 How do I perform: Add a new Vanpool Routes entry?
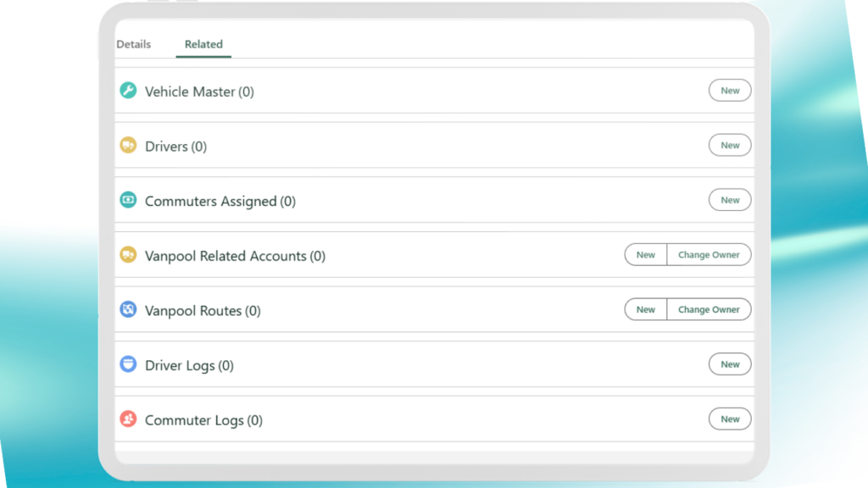646,310
